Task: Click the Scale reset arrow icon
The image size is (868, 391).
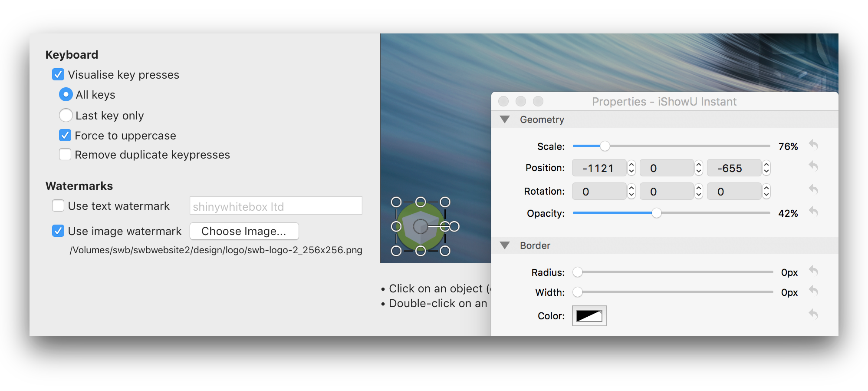Action: [813, 146]
